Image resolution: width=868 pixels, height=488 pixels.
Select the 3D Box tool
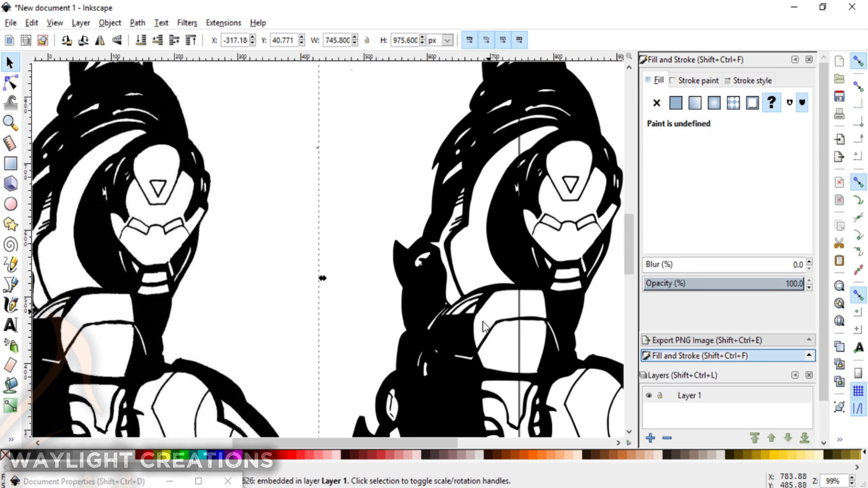point(10,183)
